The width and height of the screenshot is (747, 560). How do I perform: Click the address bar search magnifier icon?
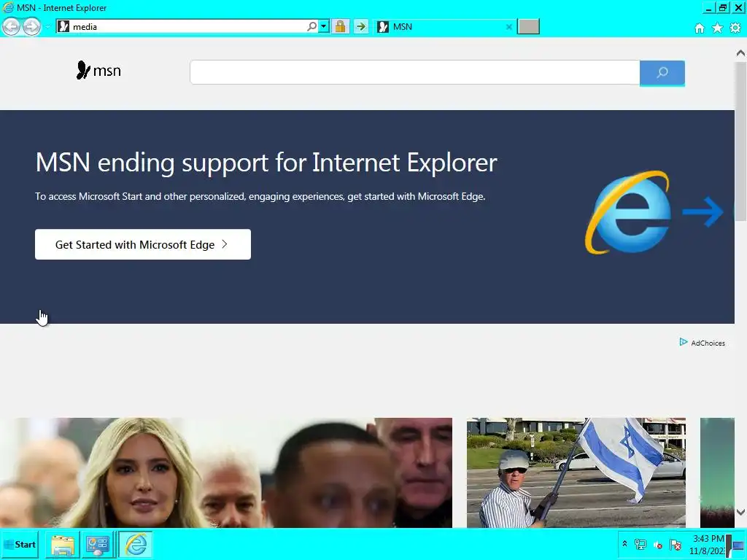pyautogui.click(x=311, y=27)
